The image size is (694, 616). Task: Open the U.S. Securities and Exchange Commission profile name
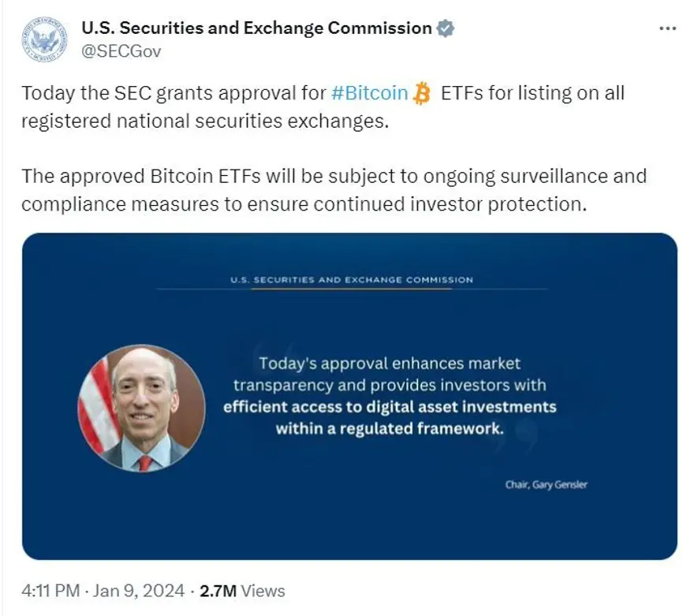click(256, 28)
